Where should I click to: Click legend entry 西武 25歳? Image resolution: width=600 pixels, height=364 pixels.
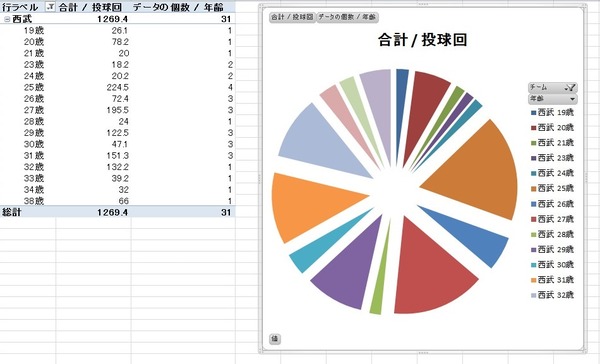[x=553, y=189]
